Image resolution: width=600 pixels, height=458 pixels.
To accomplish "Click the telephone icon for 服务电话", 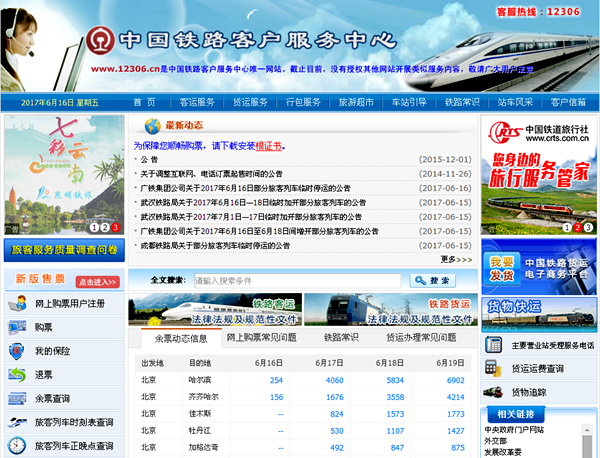I will point(494,345).
